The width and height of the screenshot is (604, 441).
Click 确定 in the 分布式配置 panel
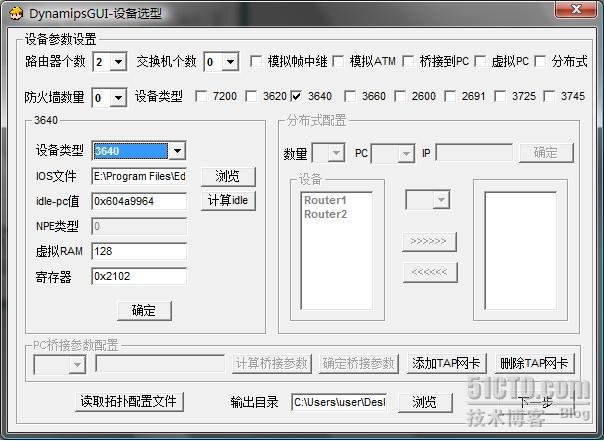coord(546,153)
